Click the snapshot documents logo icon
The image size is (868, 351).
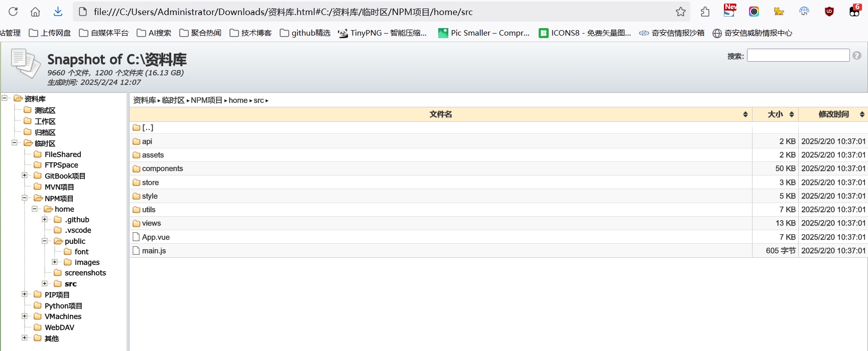[x=26, y=63]
